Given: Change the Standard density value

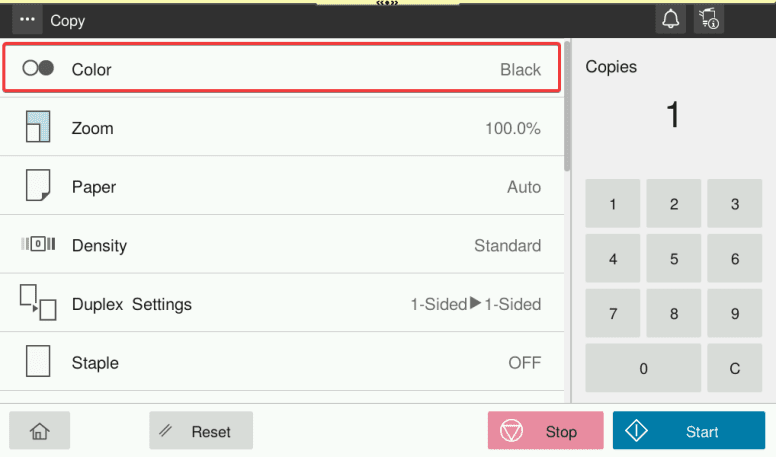Looking at the screenshot, I should [x=507, y=246].
